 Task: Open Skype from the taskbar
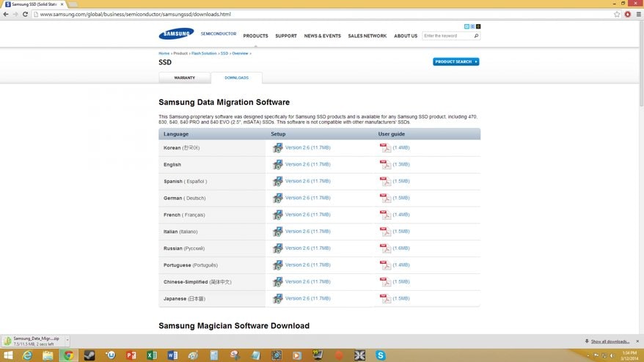point(381,355)
